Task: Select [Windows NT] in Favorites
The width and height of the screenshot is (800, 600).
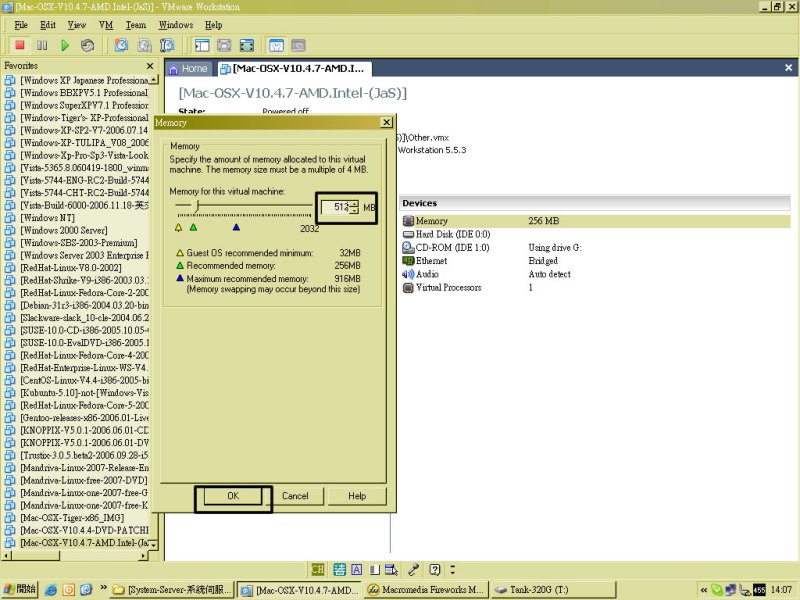Action: (x=47, y=218)
